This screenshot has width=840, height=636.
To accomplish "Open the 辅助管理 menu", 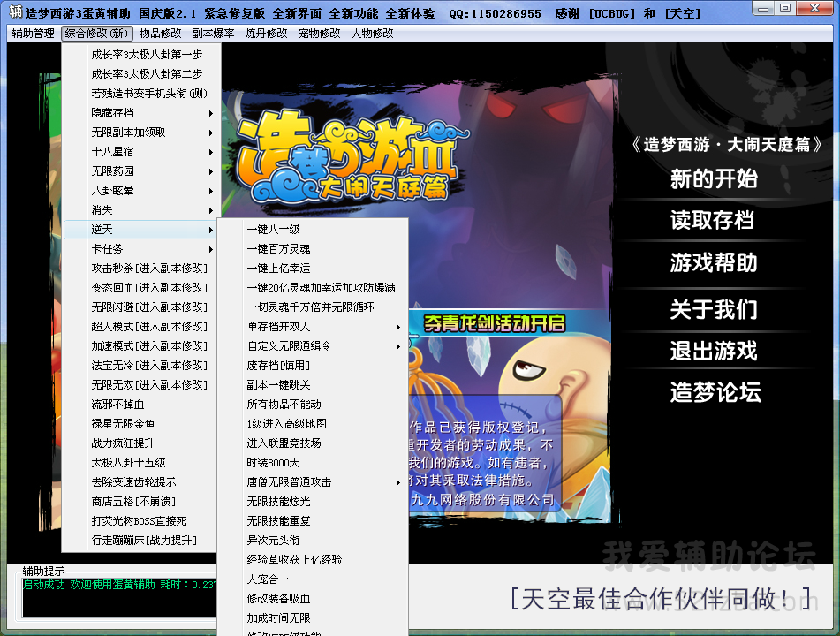I will coord(34,34).
